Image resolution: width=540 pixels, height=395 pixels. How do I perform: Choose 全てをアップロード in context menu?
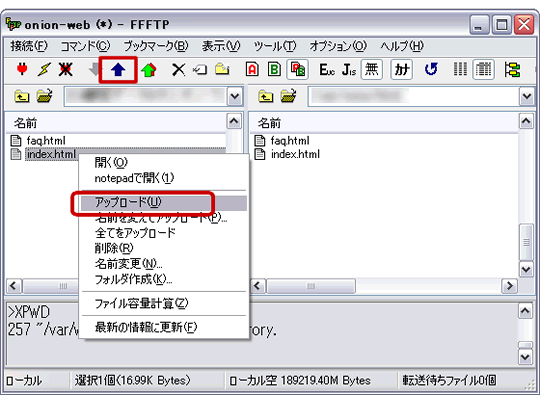(x=164, y=233)
